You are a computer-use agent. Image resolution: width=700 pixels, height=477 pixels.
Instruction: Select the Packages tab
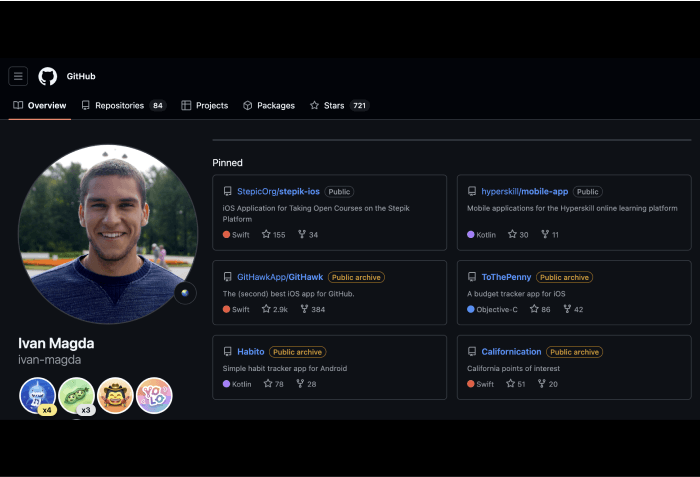268,105
